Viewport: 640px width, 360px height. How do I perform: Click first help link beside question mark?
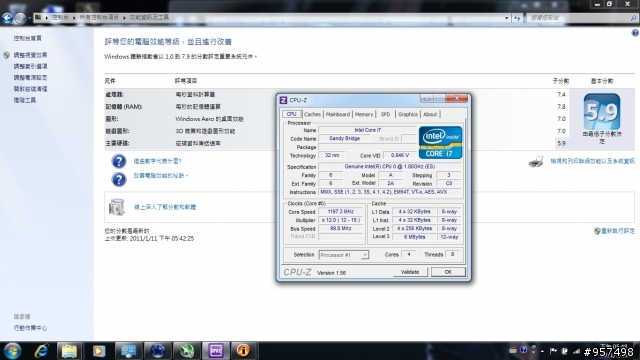157,161
